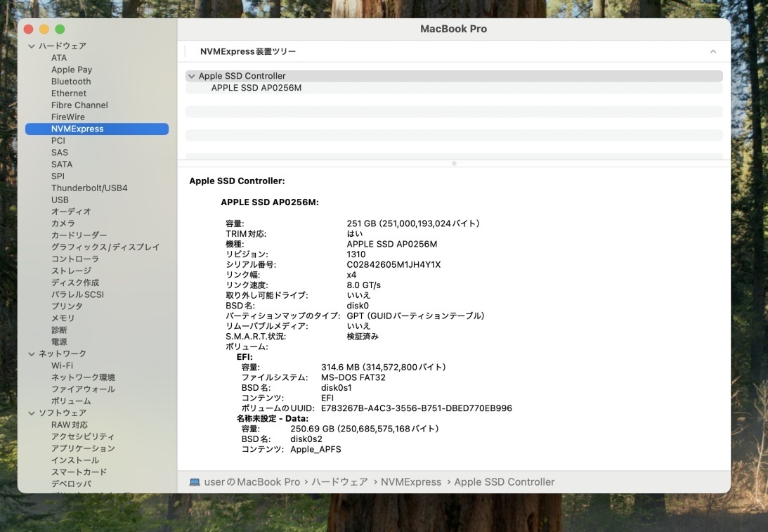Image resolution: width=768 pixels, height=532 pixels.
Task: Select カメラ in the sidebar
Action: [x=63, y=223]
